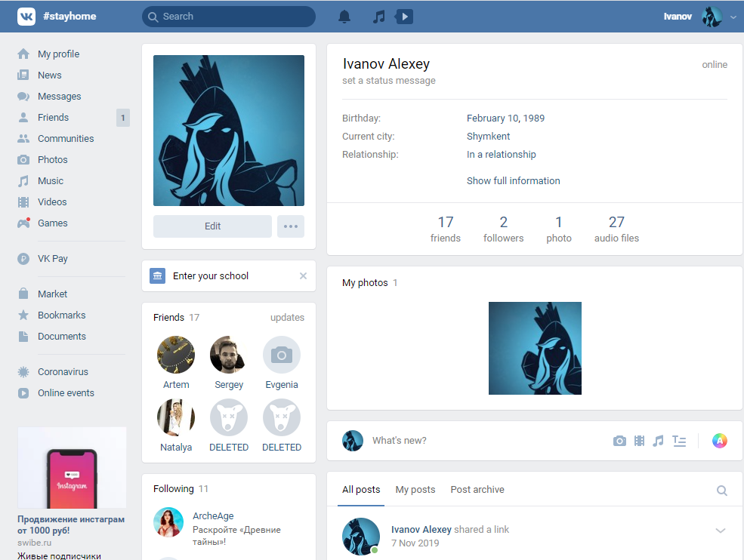
Task: Click the video play icon in header
Action: (404, 17)
